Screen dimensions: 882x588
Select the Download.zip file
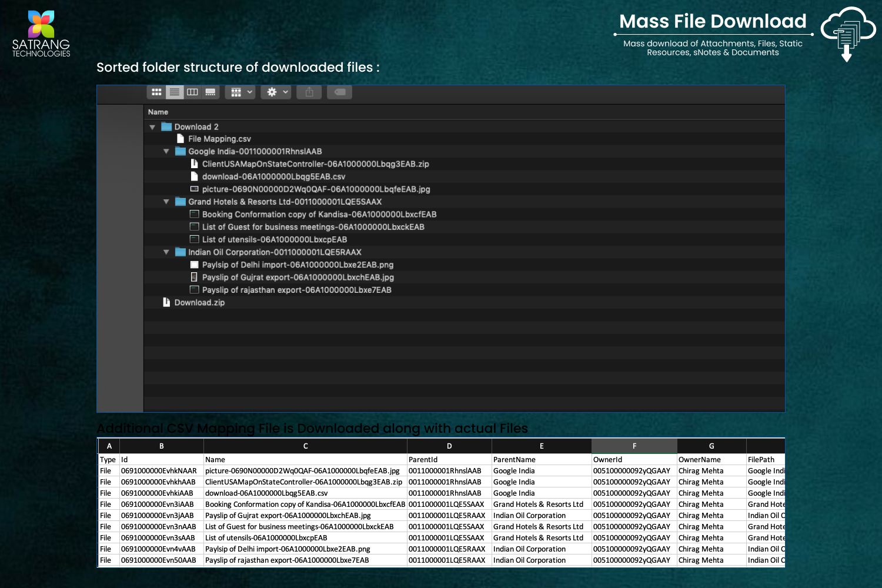click(x=199, y=303)
